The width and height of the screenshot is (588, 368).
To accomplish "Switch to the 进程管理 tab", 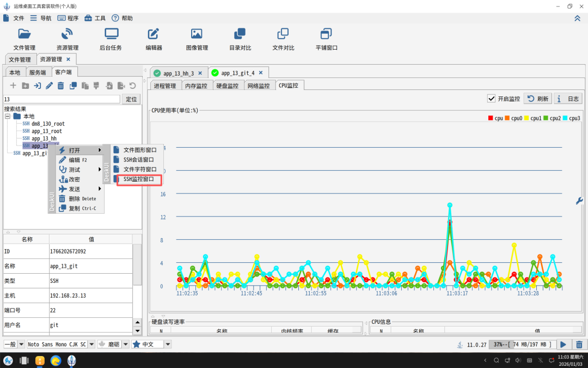I will coord(165,86).
